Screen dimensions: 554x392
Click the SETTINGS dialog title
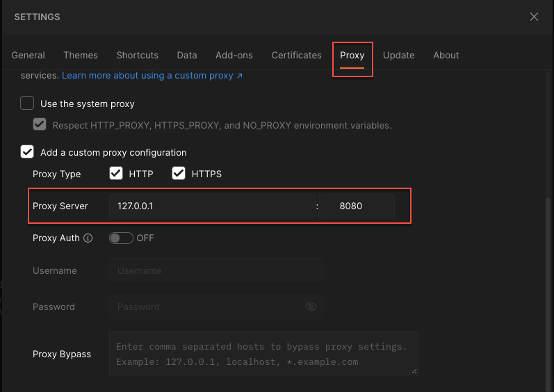(37, 17)
